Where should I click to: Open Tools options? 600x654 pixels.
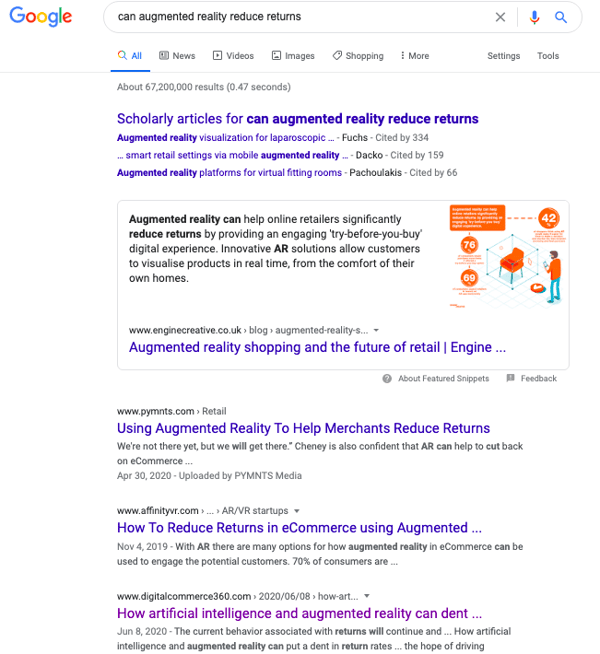548,56
